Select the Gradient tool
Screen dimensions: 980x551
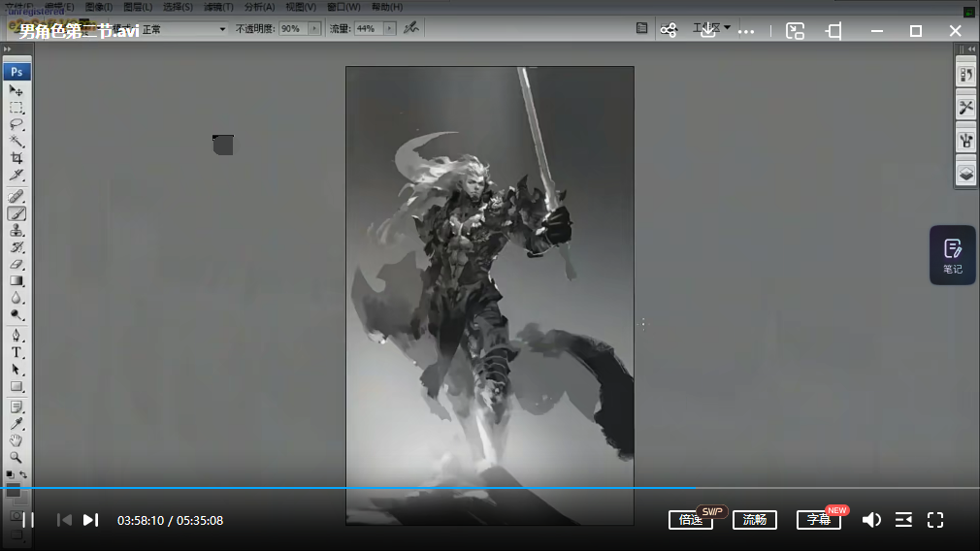pyautogui.click(x=16, y=281)
